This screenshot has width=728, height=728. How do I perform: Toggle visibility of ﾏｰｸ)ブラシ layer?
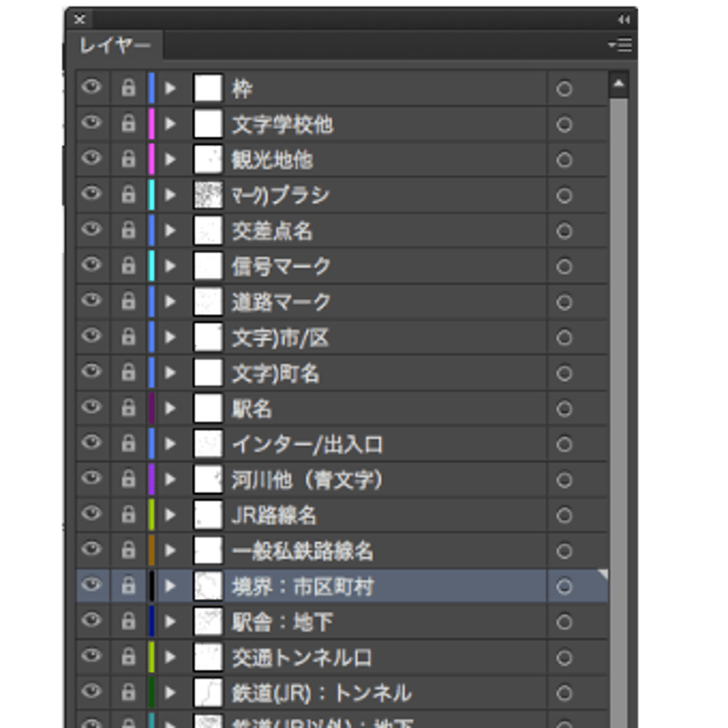[x=92, y=194]
